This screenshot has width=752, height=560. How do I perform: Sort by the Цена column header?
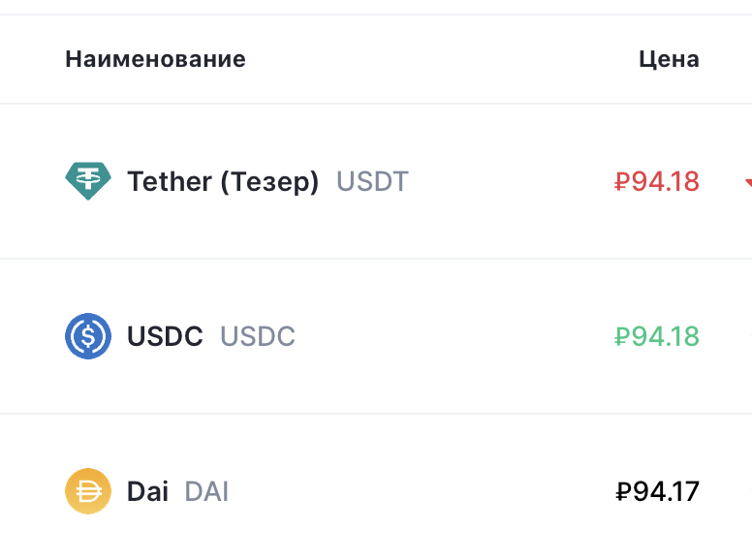(x=669, y=59)
